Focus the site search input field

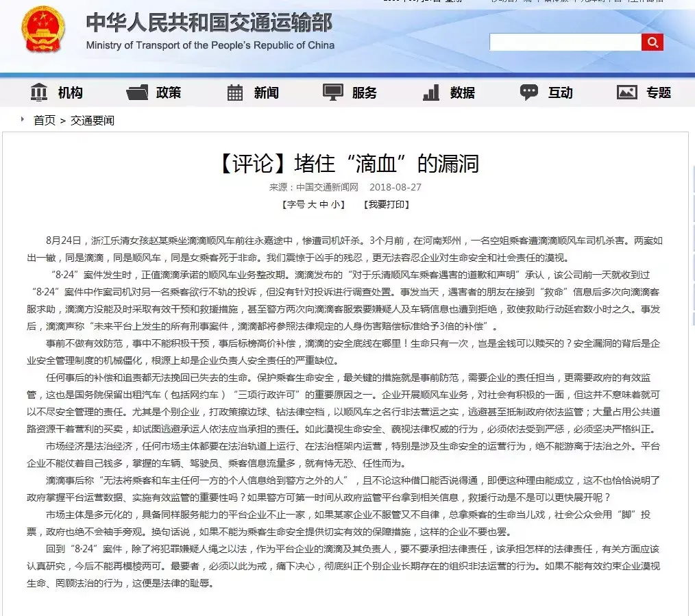point(565,42)
